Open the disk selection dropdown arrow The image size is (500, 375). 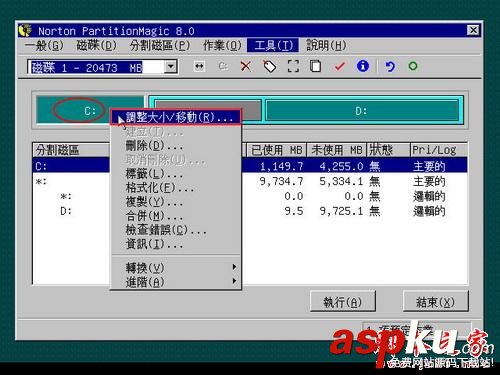(170, 67)
